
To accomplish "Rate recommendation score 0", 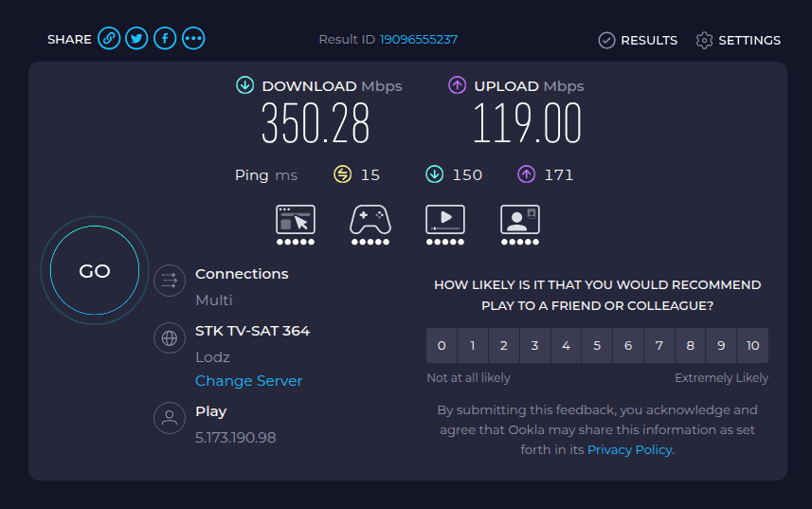I will click(442, 345).
